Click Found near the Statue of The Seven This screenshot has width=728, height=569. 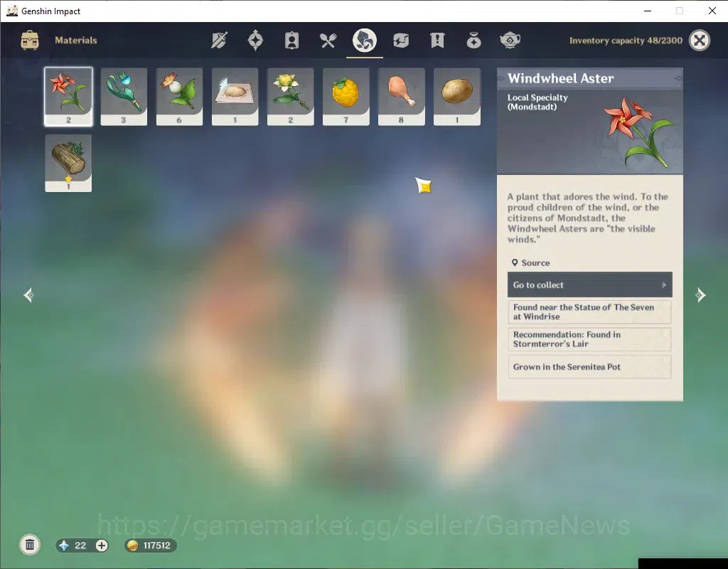tap(589, 312)
